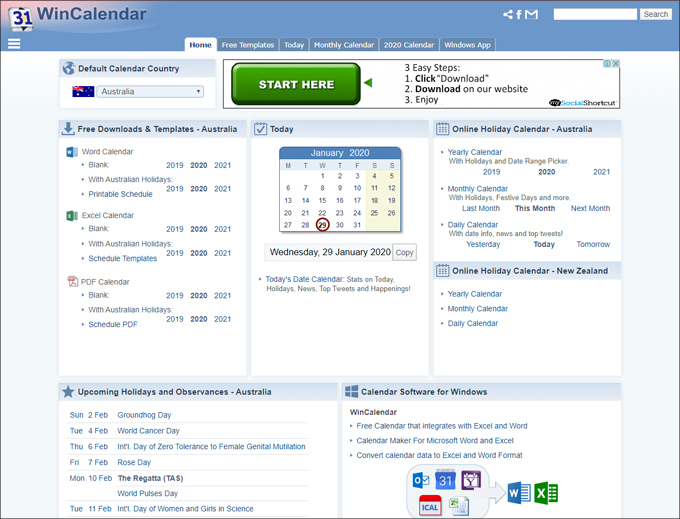Click the Gmail icon in header
680x519 pixels.
click(x=531, y=15)
